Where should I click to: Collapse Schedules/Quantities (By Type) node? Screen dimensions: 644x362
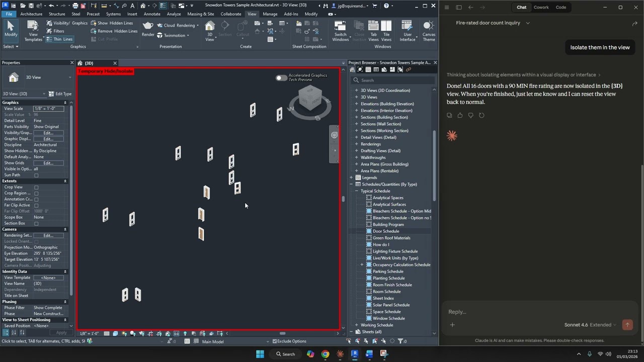pos(352,184)
